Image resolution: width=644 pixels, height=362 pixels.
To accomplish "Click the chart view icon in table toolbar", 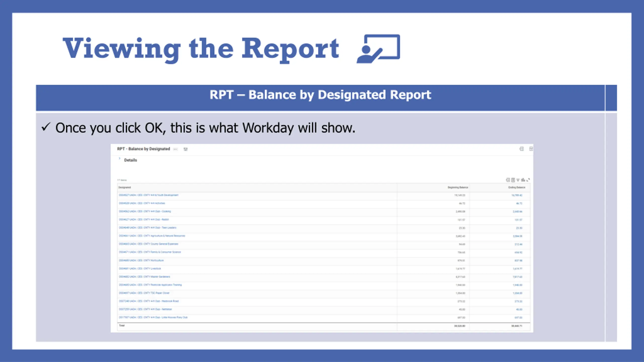I will [x=523, y=180].
